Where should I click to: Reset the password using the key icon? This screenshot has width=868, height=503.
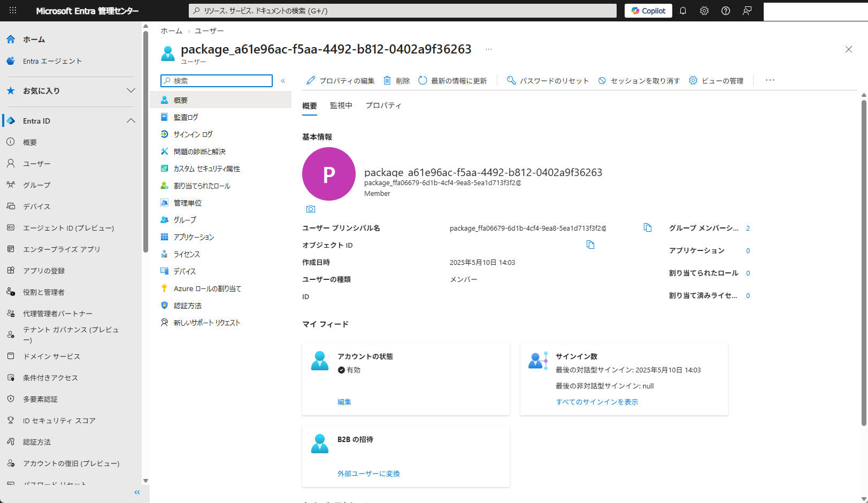[511, 80]
